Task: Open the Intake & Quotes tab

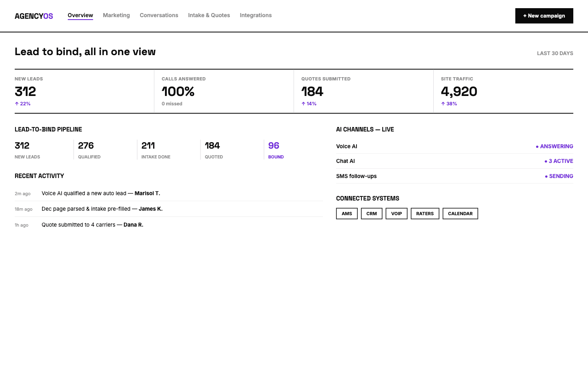Action: pyautogui.click(x=209, y=16)
